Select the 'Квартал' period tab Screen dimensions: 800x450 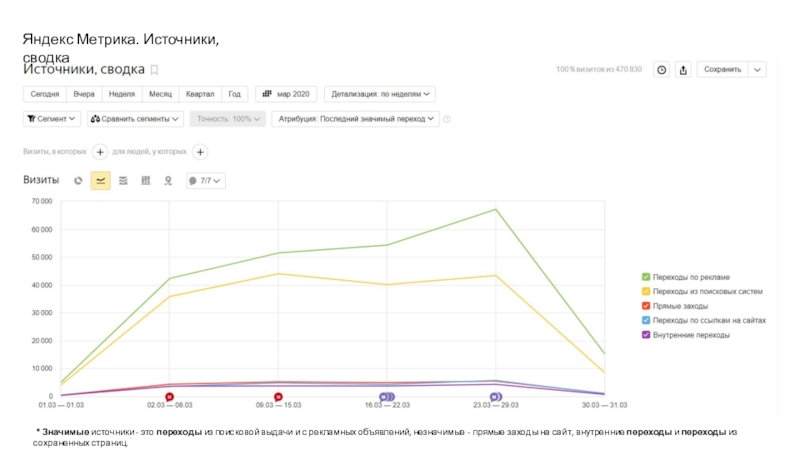[199, 94]
